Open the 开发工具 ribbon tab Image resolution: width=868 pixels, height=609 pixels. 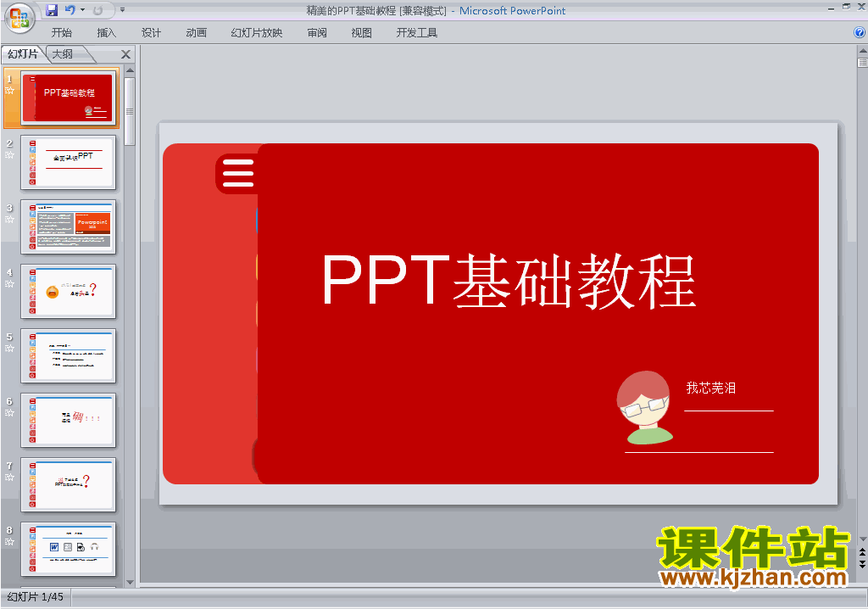tap(416, 33)
